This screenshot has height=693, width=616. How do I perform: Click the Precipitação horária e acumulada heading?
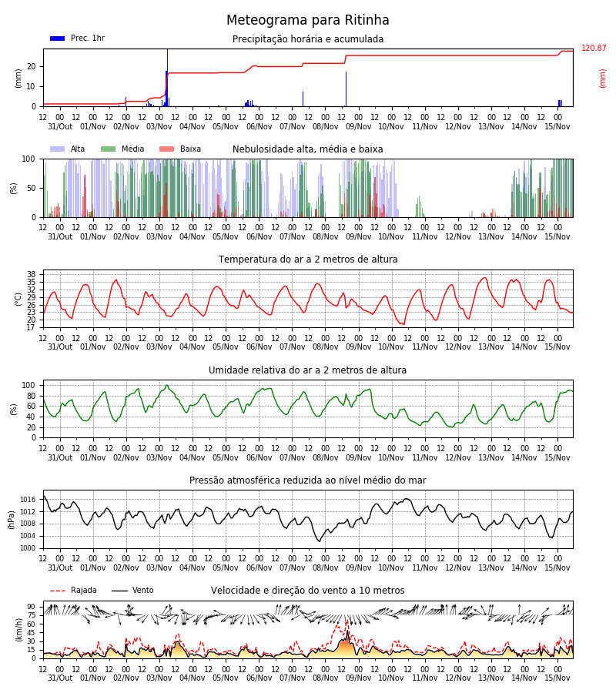(308, 39)
